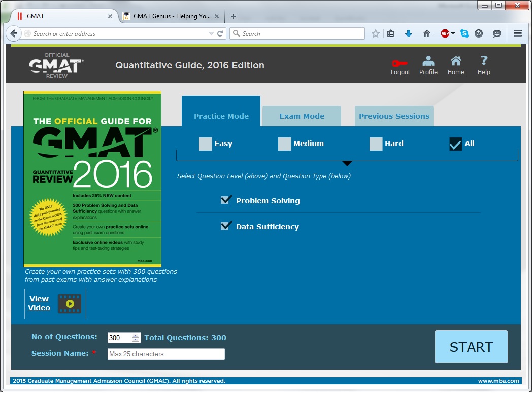
Task: Open the Profile icon in the header
Action: [428, 62]
